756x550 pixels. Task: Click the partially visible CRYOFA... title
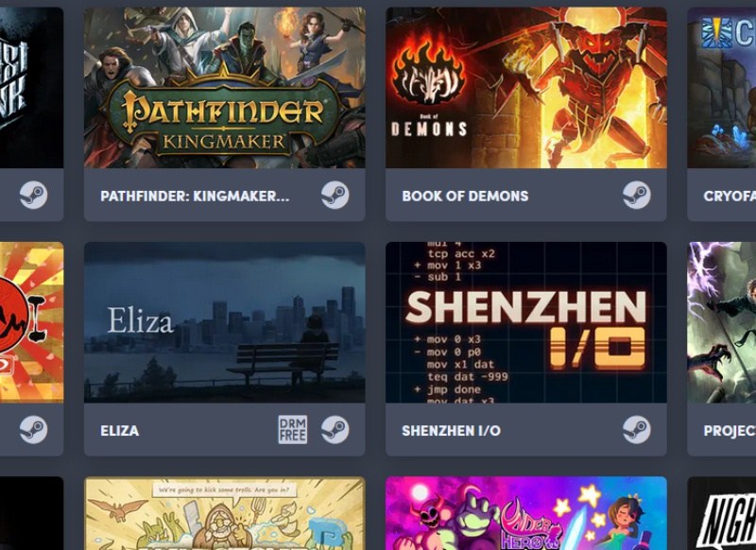pyautogui.click(x=730, y=197)
